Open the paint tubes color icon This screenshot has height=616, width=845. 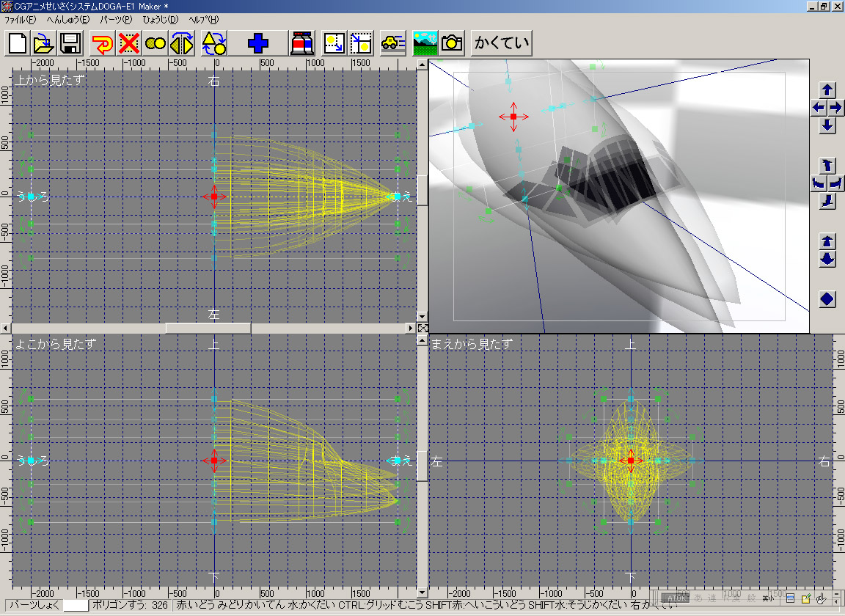(x=302, y=43)
